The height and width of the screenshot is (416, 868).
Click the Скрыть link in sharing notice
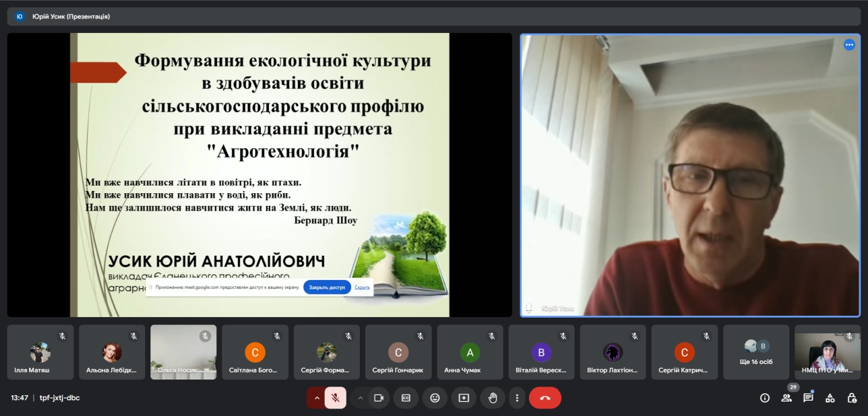tap(362, 288)
